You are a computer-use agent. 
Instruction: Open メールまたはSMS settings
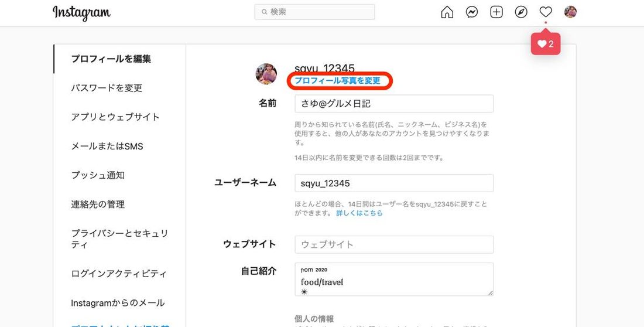coord(107,146)
